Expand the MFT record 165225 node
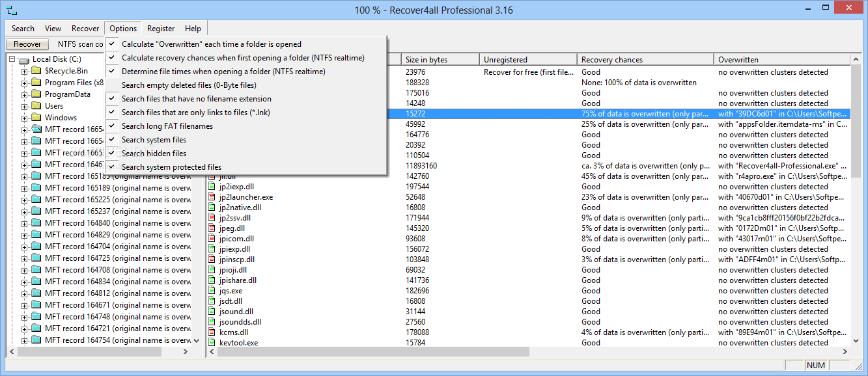This screenshot has height=376, width=868. point(24,200)
